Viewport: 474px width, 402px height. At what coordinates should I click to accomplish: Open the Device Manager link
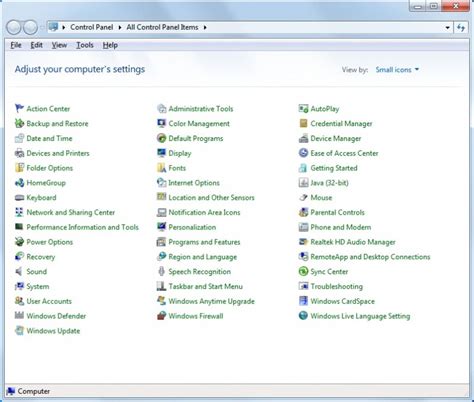click(x=336, y=138)
